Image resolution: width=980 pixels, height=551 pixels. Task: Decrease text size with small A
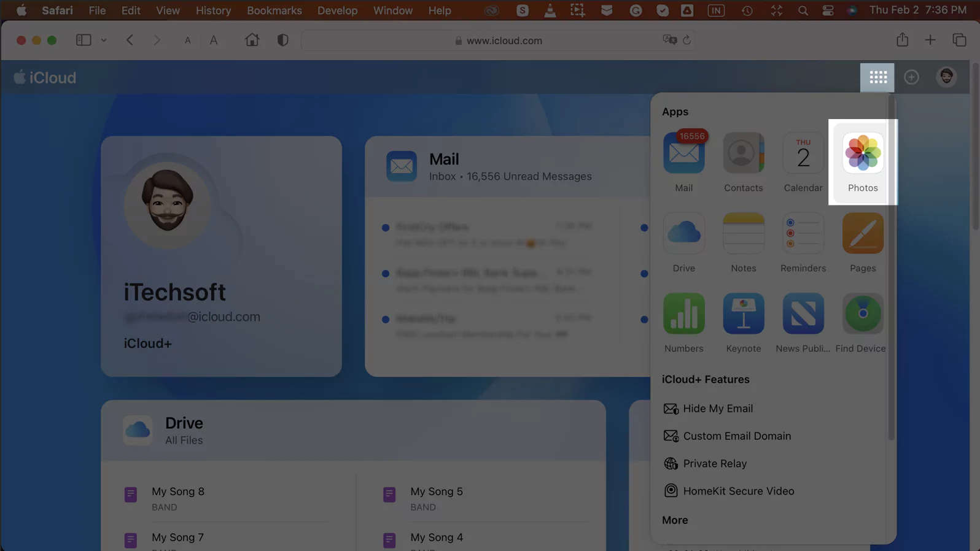click(x=188, y=40)
